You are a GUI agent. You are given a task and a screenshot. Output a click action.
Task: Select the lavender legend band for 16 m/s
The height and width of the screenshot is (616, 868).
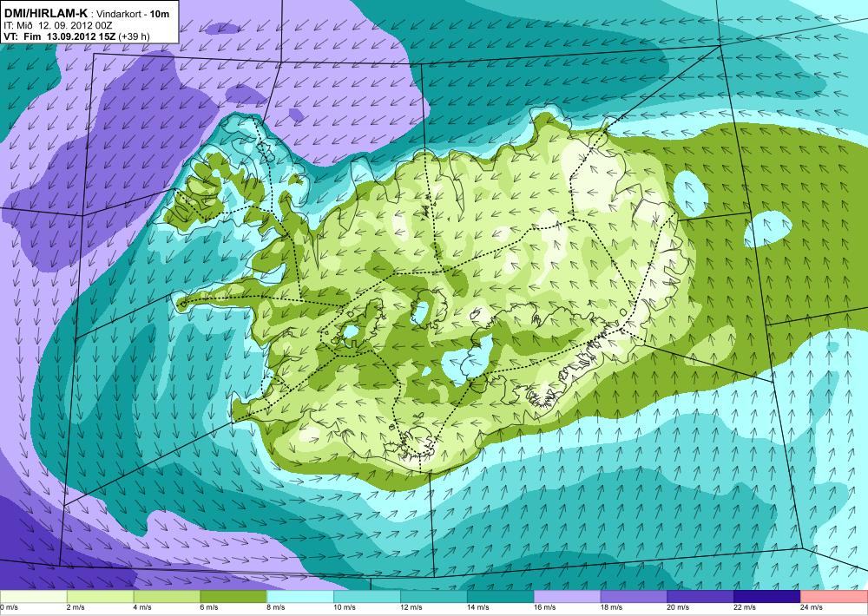pos(567,597)
